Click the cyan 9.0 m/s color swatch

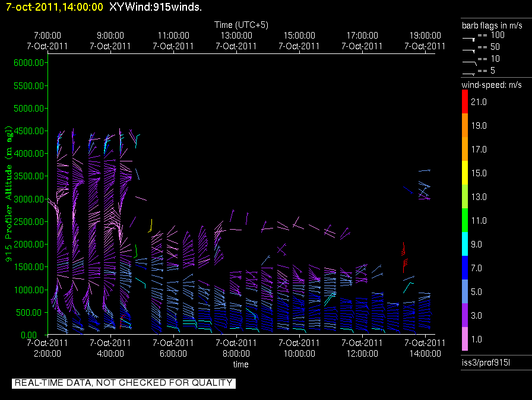pos(465,244)
